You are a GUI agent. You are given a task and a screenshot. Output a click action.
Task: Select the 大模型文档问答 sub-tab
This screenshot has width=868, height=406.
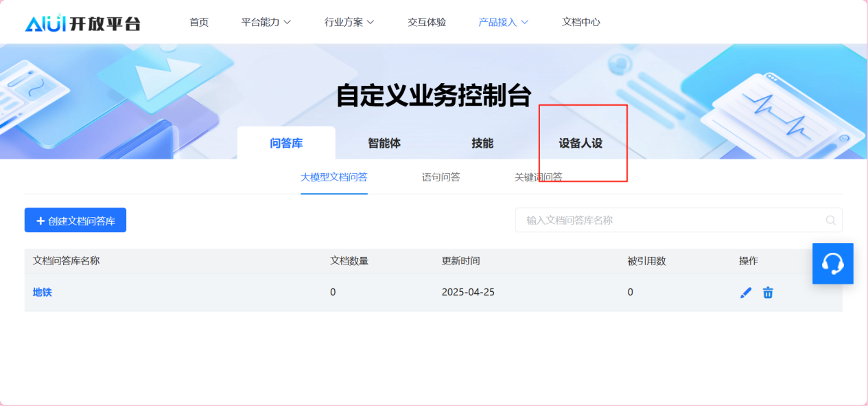[334, 177]
